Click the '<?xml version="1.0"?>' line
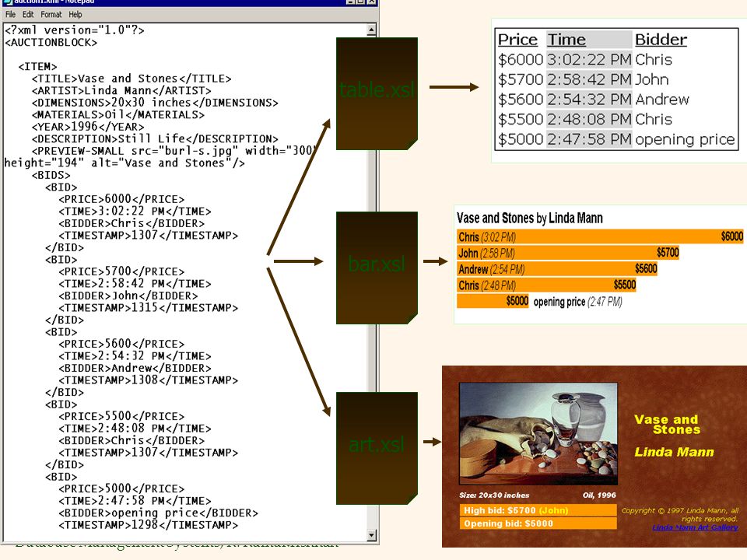This screenshot has width=747, height=560. coord(75,30)
